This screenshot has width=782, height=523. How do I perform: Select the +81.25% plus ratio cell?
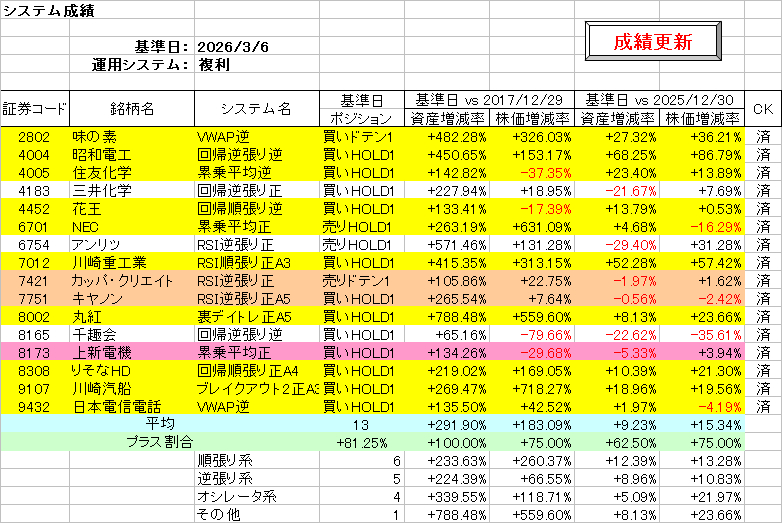362,442
